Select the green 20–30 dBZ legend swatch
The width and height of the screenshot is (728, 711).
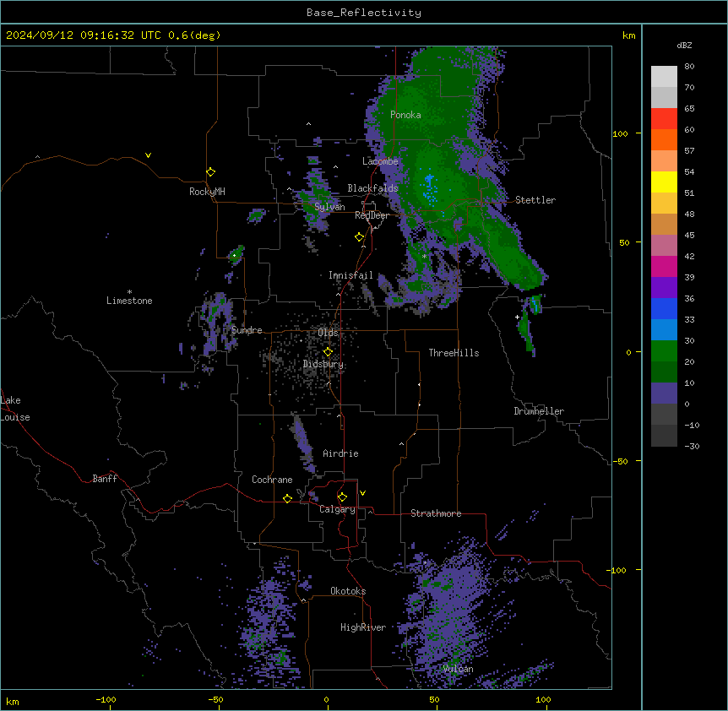coord(664,351)
